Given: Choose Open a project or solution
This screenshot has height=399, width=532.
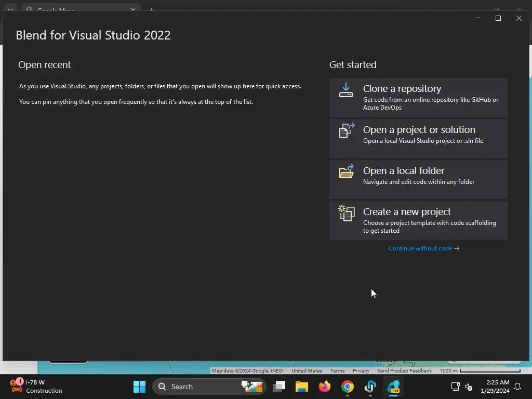Looking at the screenshot, I should [x=418, y=138].
